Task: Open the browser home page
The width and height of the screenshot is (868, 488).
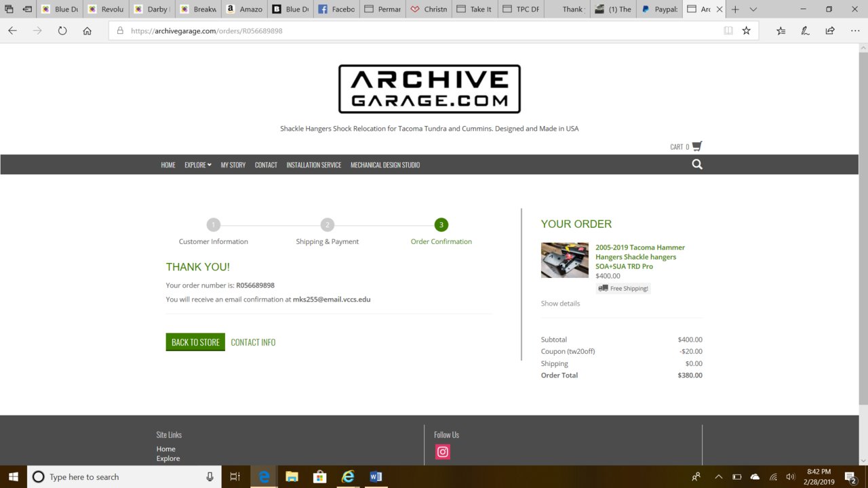Action: (x=87, y=30)
